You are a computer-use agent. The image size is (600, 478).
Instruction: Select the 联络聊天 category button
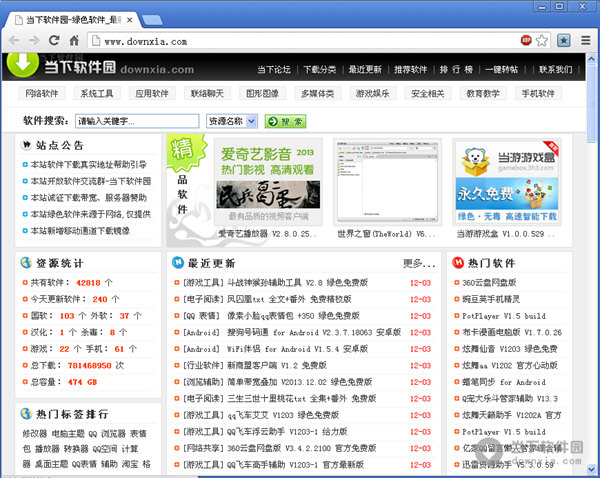point(207,93)
